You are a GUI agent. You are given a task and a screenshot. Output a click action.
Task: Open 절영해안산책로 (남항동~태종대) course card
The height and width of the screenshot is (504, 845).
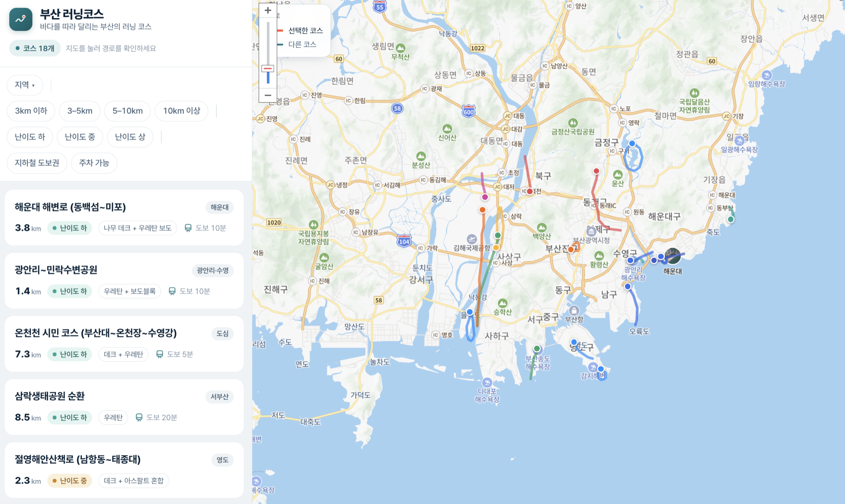[x=124, y=470]
